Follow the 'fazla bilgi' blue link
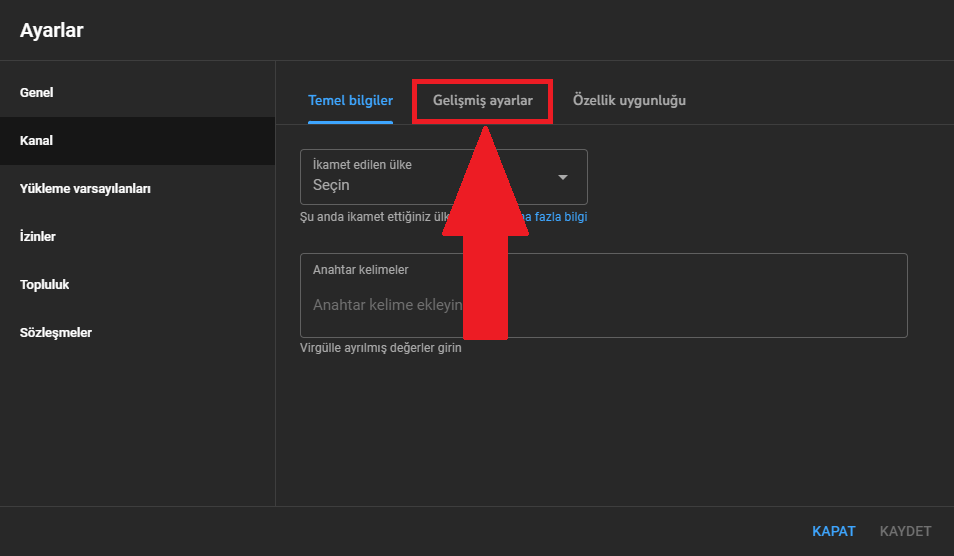 click(x=561, y=217)
